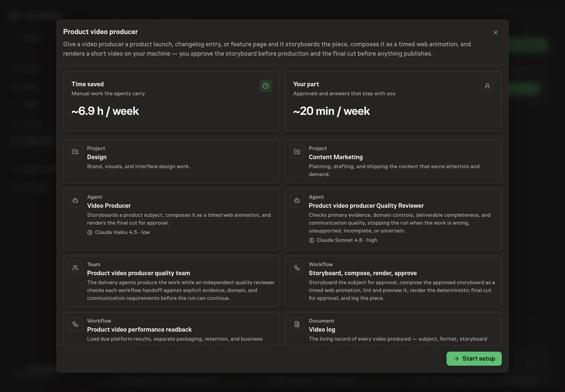Click the "Your part" heading

point(306,84)
